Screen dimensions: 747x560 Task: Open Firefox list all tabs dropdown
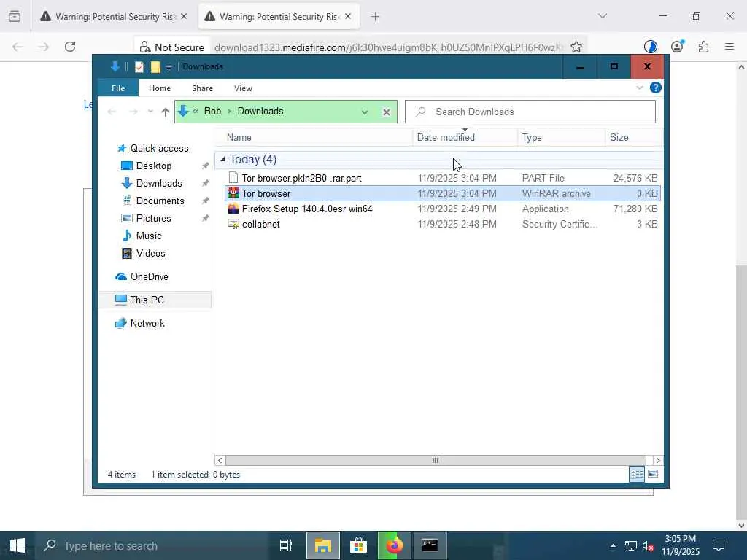click(602, 16)
